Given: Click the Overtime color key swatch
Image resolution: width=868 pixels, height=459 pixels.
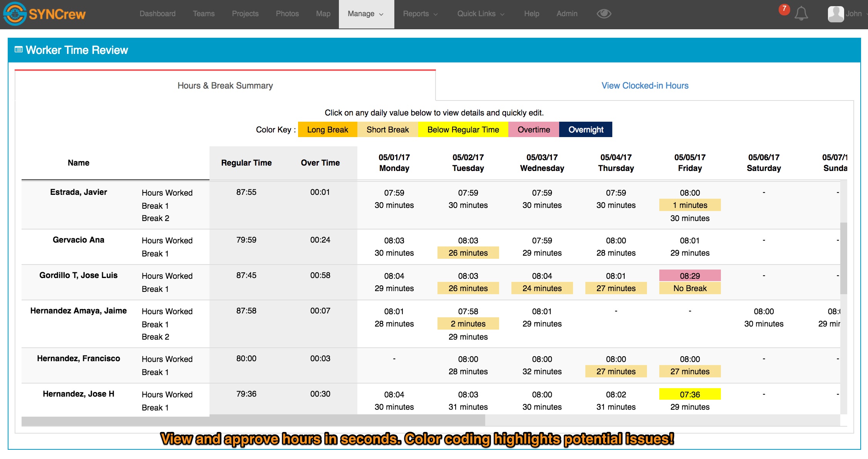Looking at the screenshot, I should point(533,130).
